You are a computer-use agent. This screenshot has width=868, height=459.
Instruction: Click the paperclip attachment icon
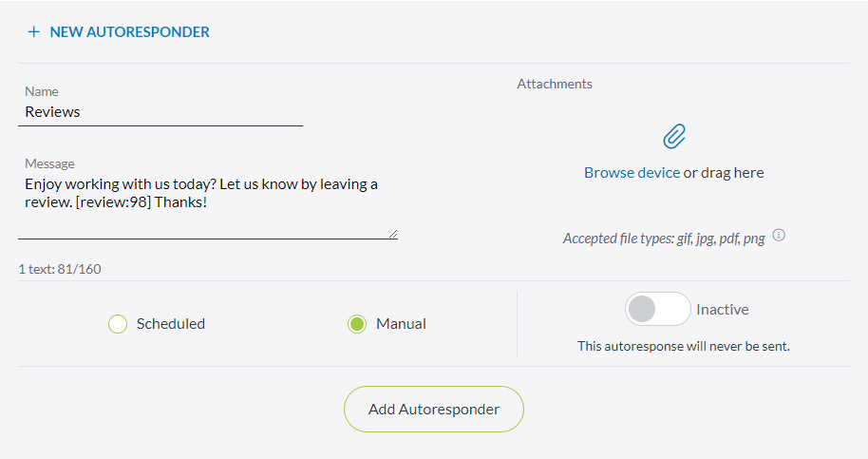[674, 137]
